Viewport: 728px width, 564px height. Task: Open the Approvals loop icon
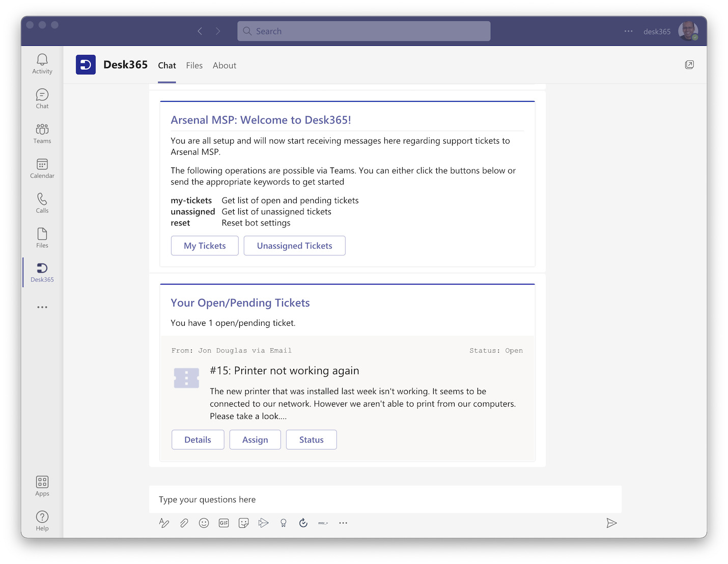tap(303, 523)
